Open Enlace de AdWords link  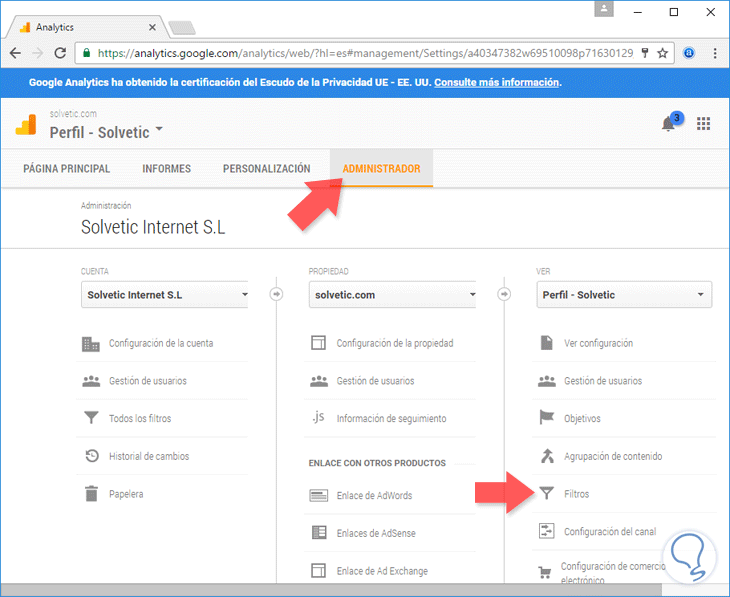374,495
